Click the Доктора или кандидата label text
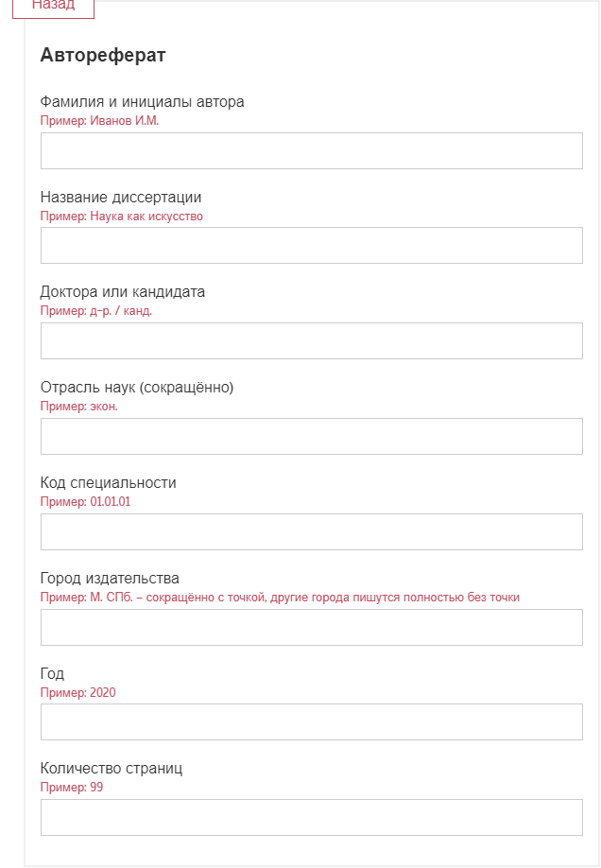Image resolution: width=601 pixels, height=868 pixels. pos(122,292)
